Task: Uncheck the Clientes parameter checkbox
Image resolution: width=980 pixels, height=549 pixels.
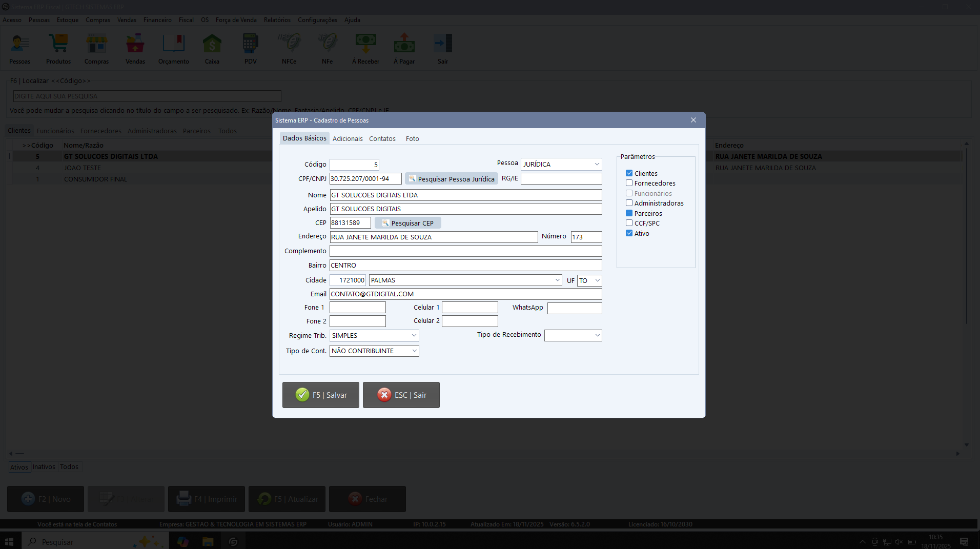Action: pos(629,173)
